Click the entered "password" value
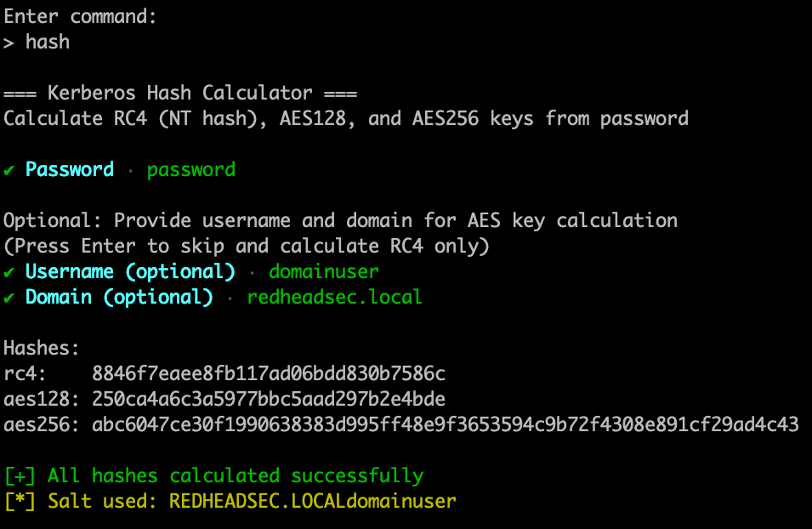Image resolution: width=812 pixels, height=529 pixels. pos(191,170)
